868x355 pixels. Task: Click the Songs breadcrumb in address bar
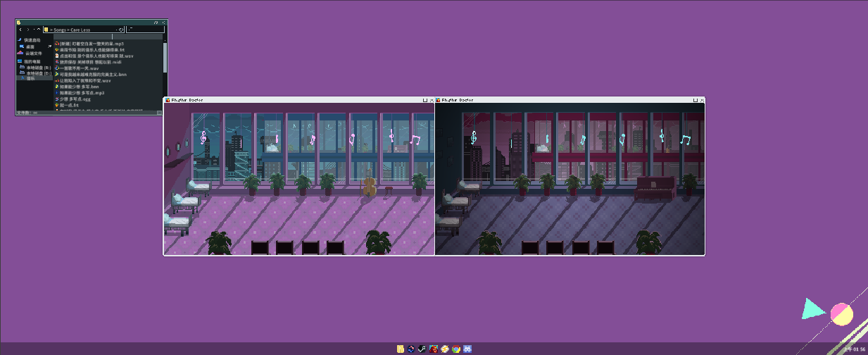(61, 30)
